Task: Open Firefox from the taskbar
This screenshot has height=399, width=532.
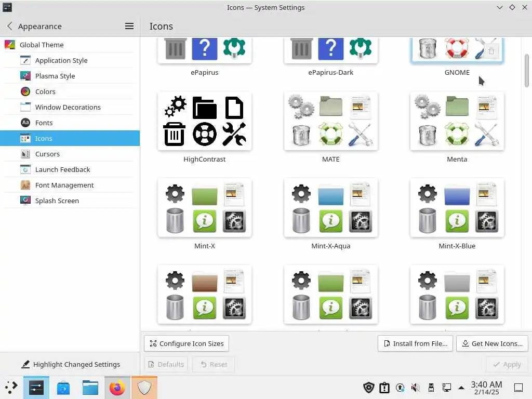Action: 117,388
